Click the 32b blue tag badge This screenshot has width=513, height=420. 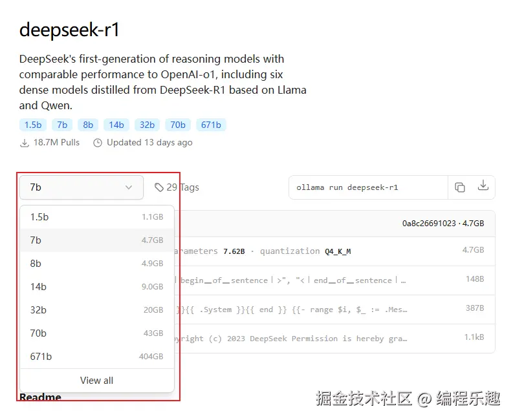147,125
